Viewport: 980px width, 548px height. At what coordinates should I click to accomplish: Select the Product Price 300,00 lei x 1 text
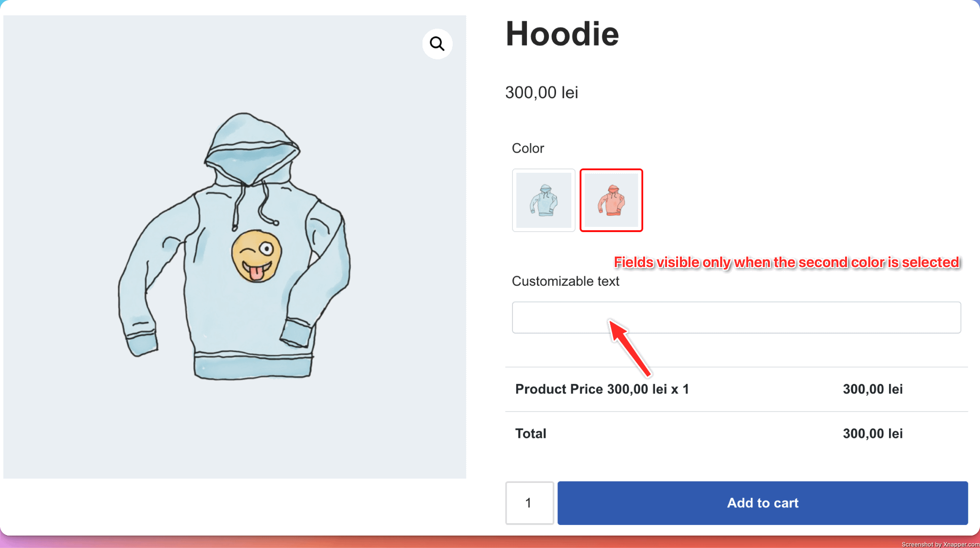click(x=601, y=389)
